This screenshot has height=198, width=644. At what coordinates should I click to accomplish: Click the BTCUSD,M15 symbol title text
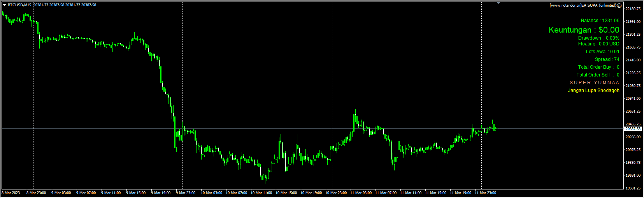[x=19, y=5]
